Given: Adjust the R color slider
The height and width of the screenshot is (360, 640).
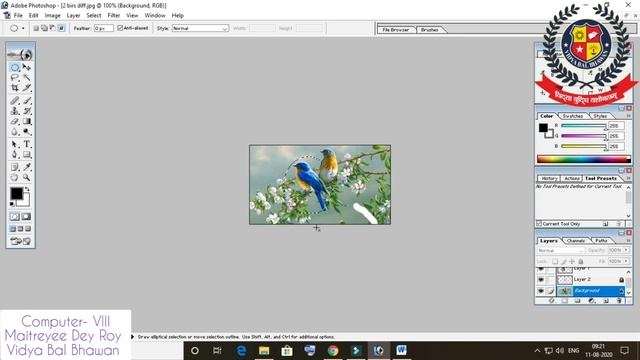Looking at the screenshot, I should [584, 126].
